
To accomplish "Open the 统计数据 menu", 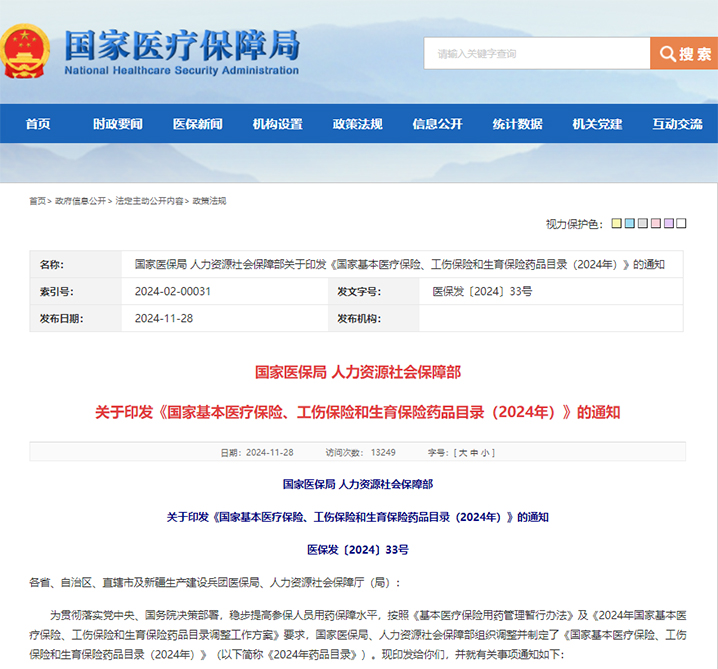I will tap(518, 124).
